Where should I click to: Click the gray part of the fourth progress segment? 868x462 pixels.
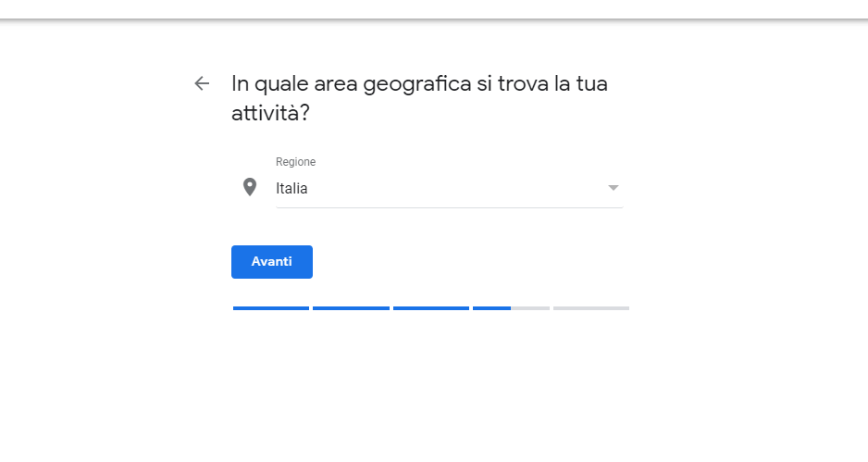point(530,308)
